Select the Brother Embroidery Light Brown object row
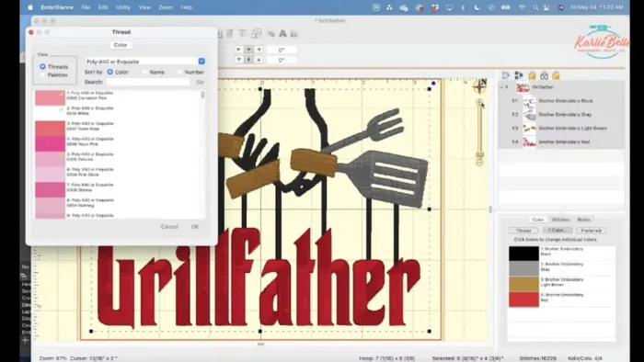Image resolution: width=644 pixels, height=362 pixels. 561,129
